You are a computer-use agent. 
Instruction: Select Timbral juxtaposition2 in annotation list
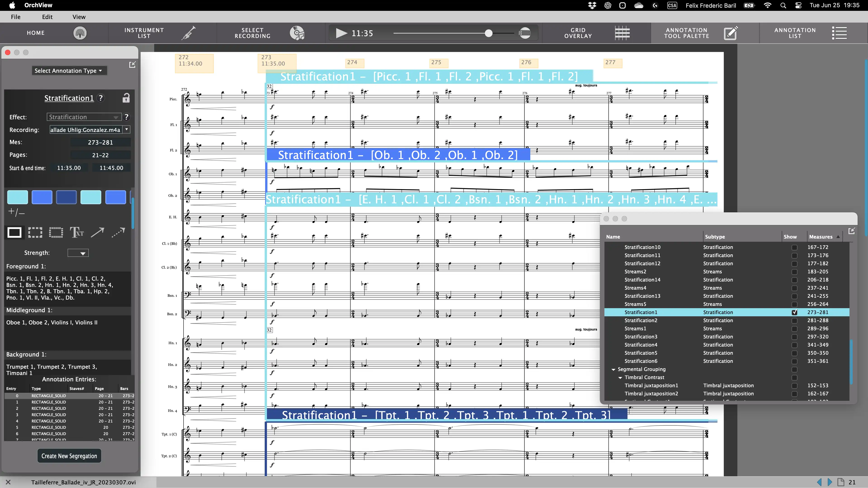(726, 394)
